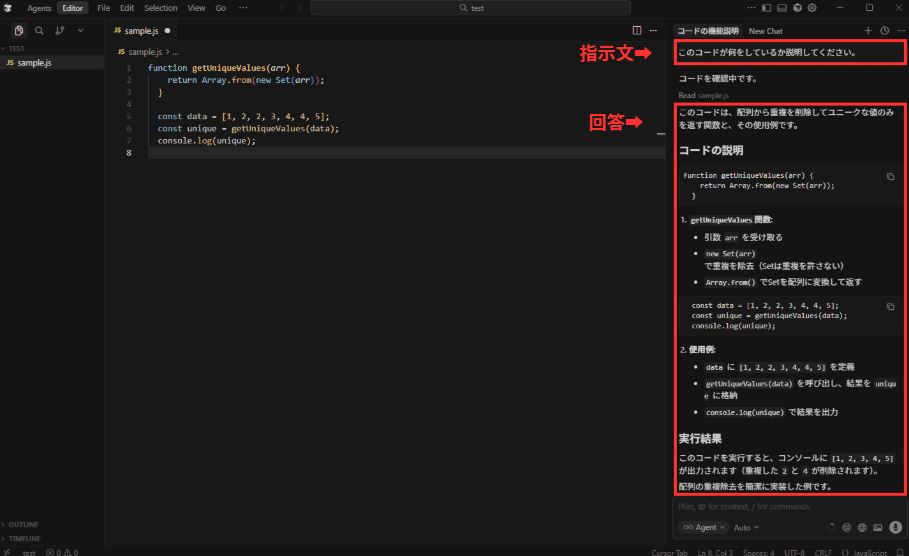Change encoding via UTF-8
The width and height of the screenshot is (909, 556).
coord(794,553)
